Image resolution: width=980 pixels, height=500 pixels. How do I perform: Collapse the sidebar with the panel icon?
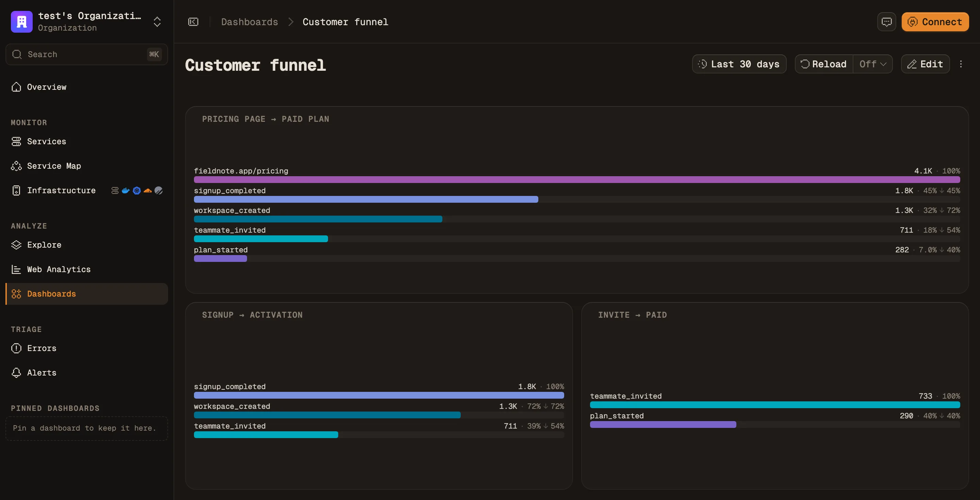coord(193,22)
